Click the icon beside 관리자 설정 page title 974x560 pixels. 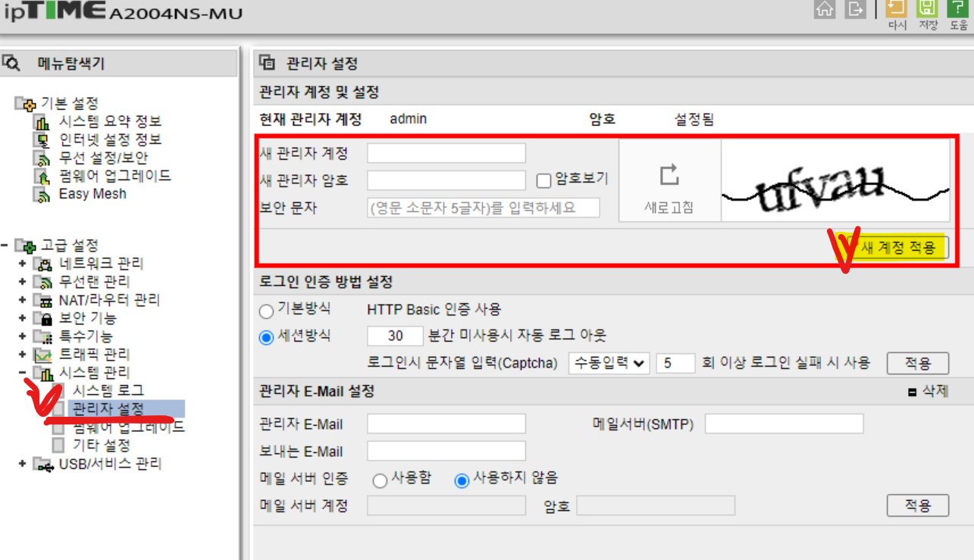click(267, 64)
